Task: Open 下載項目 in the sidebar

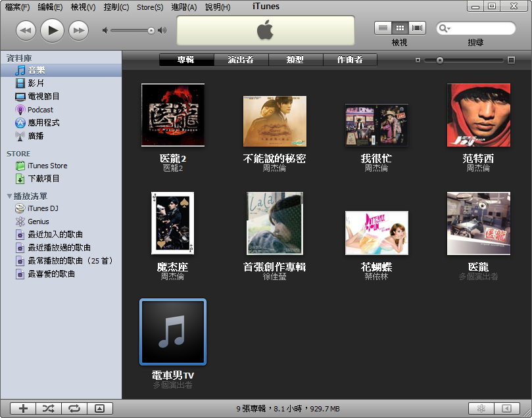Action: point(61,179)
